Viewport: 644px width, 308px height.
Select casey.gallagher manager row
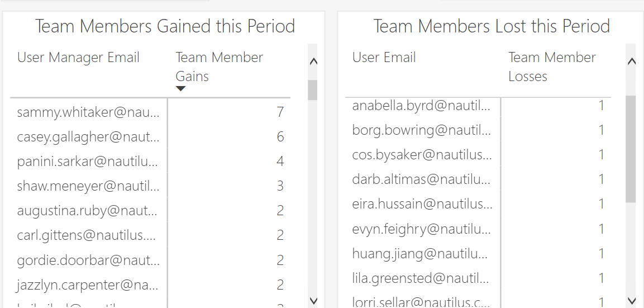point(88,137)
